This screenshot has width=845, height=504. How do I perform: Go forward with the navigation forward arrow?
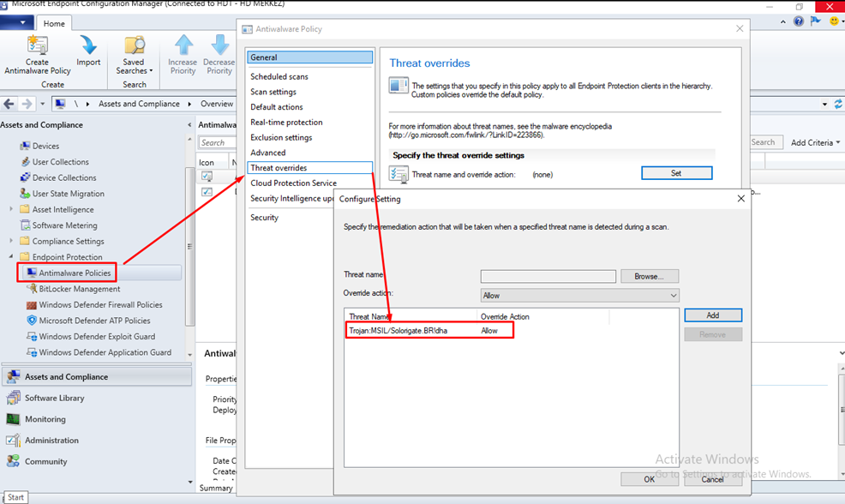27,104
